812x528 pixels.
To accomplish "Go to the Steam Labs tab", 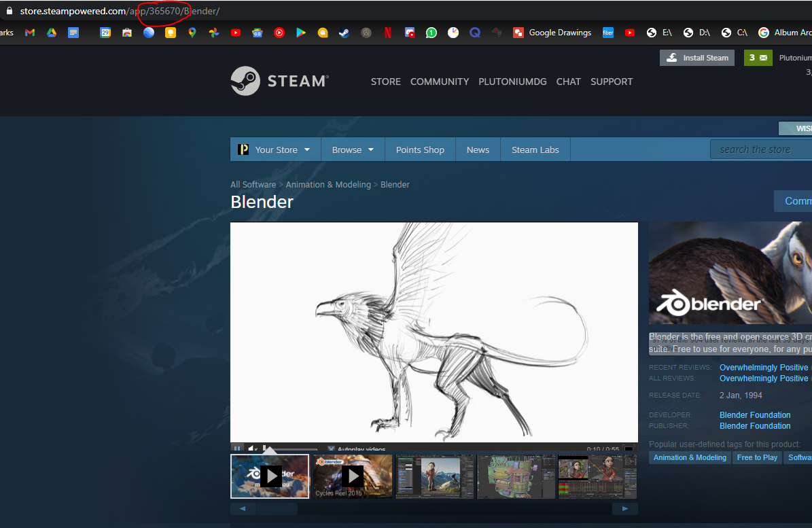I will (535, 149).
